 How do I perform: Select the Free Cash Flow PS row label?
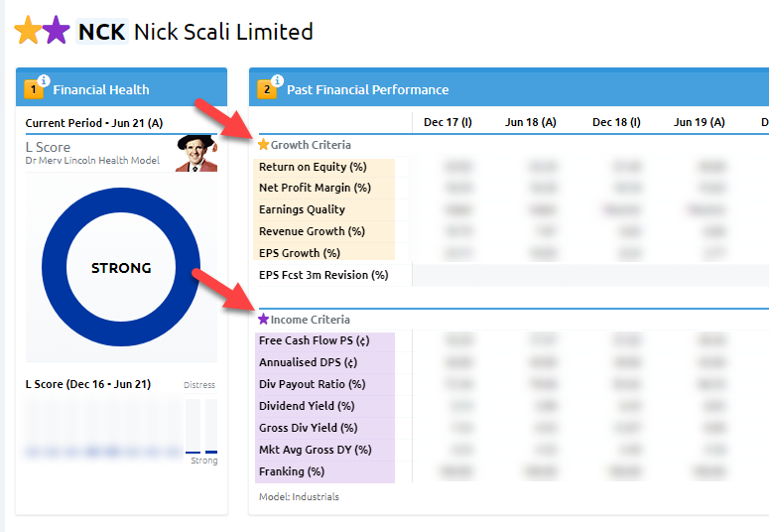point(314,340)
